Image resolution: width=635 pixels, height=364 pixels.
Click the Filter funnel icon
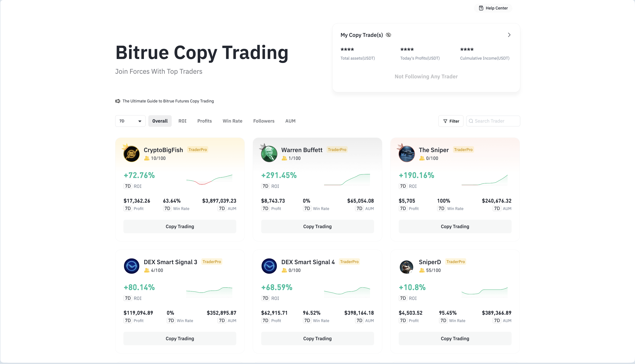tap(445, 121)
